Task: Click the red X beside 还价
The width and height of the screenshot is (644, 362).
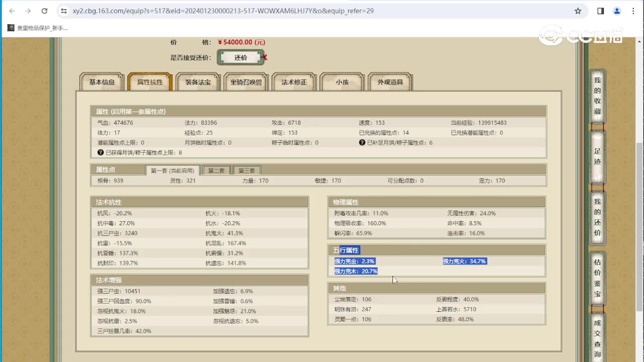Action: coord(265,58)
